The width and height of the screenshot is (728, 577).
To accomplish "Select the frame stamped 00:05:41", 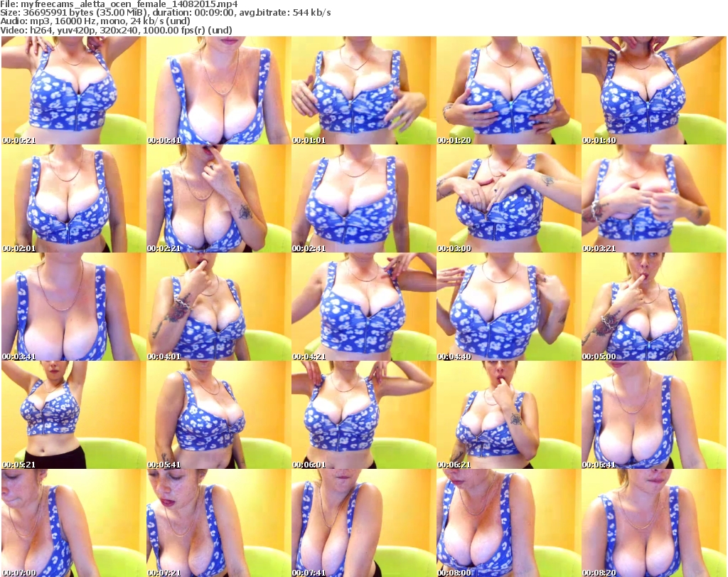I will pos(219,415).
